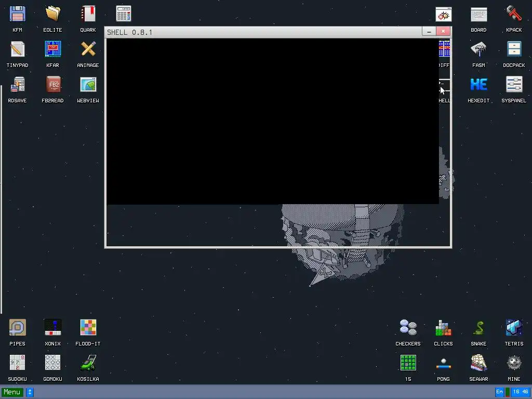Launch the HEXEDIT icon
532x399 pixels.
[x=478, y=85]
